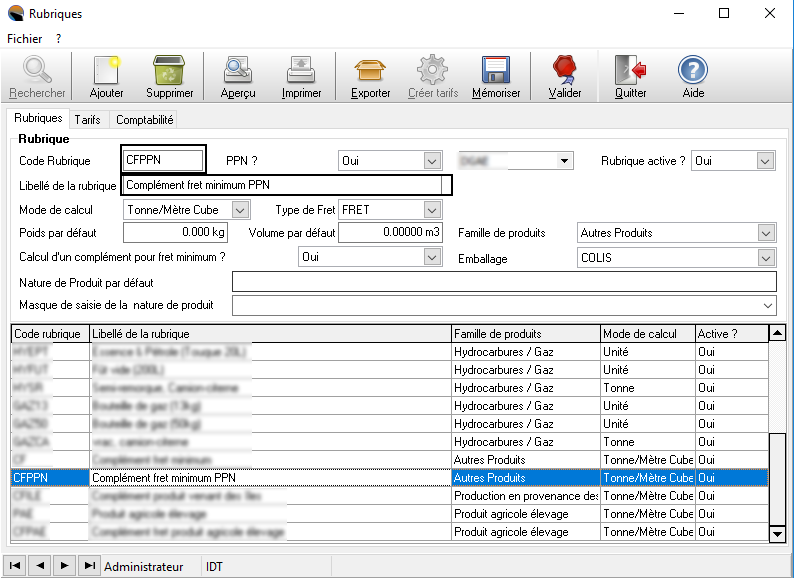This screenshot has height=578, width=794.
Task: Click the Imprimer printer icon
Action: point(301,71)
